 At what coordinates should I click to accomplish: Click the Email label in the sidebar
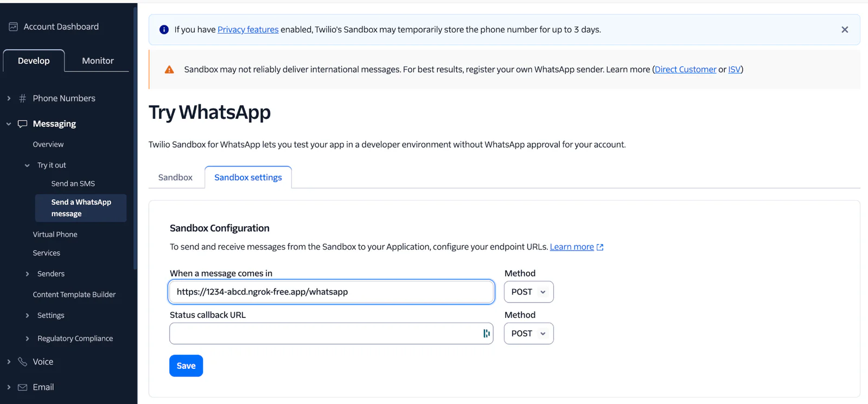coord(43,387)
